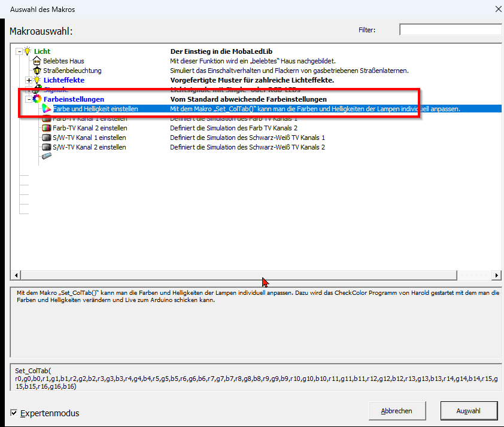Click the bulb icon beside Lichteffekte

coord(37,80)
